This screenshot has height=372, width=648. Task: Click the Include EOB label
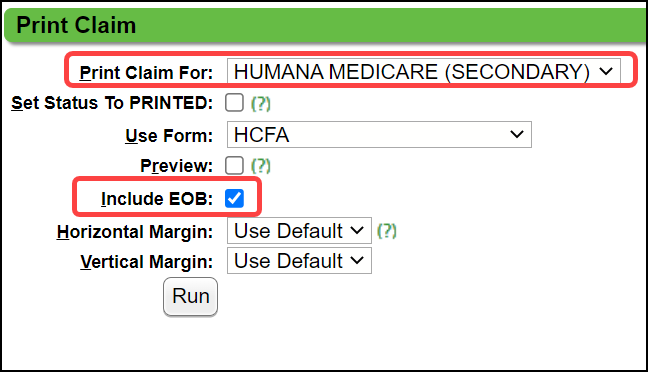click(157, 199)
